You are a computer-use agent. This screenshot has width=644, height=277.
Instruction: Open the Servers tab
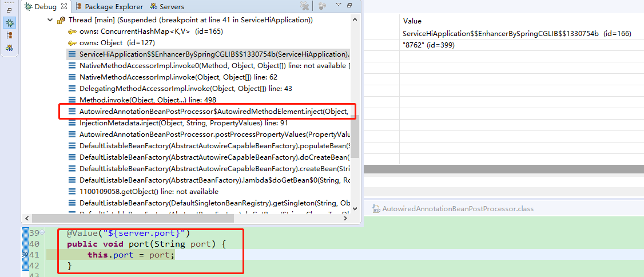point(167,6)
